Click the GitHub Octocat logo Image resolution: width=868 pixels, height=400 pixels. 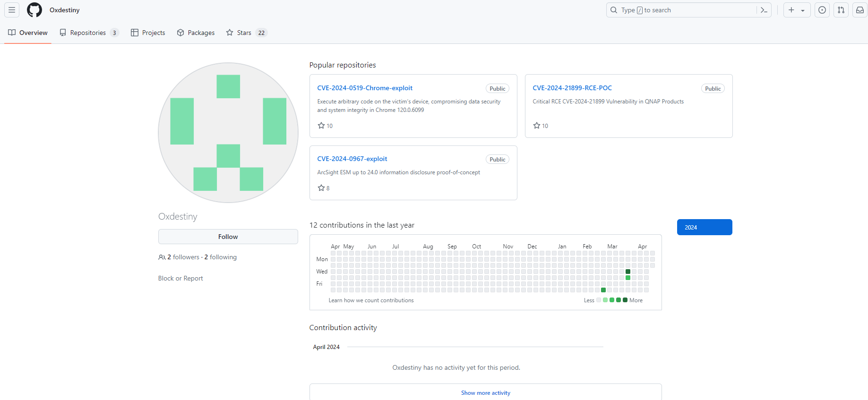click(x=34, y=10)
